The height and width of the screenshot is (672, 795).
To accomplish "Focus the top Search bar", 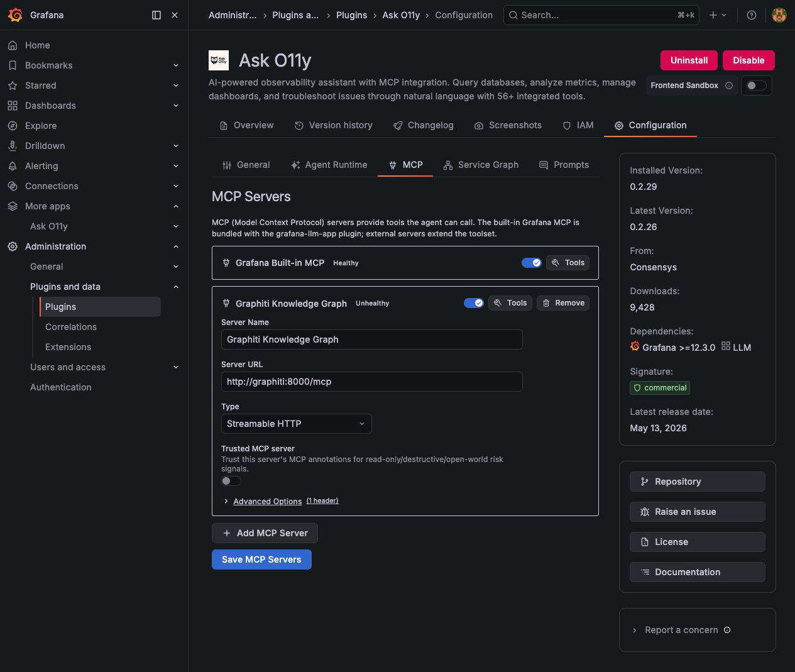I will click(x=602, y=15).
